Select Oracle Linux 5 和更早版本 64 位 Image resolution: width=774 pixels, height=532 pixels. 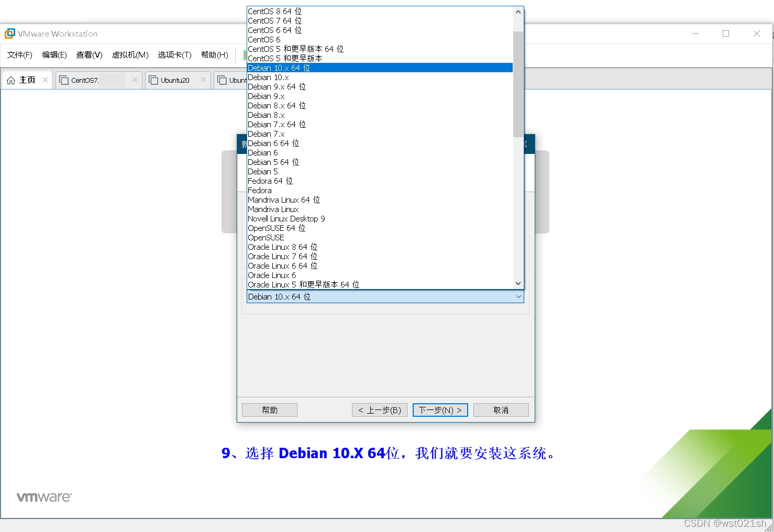380,284
